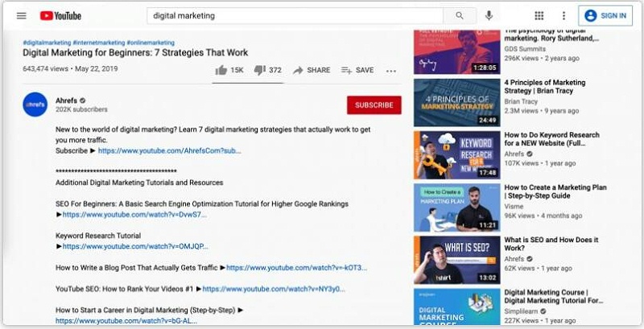Viewport: 644px width, 329px height.
Task: Open the Ahrefs channel avatar
Action: point(35,105)
